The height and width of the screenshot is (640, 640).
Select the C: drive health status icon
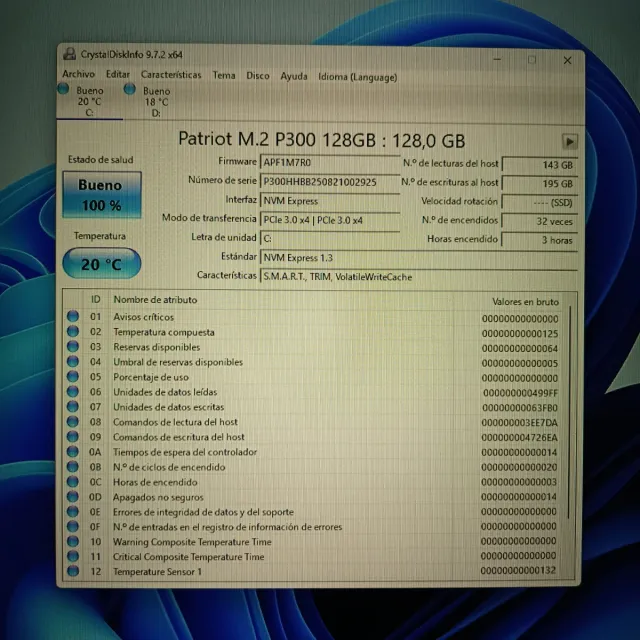[x=68, y=91]
